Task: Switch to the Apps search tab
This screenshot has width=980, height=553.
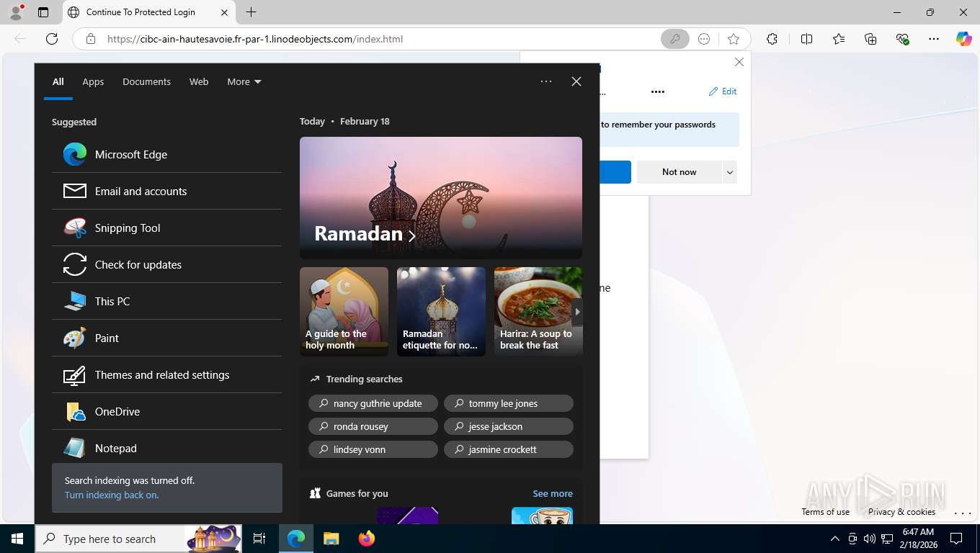Action: click(x=93, y=81)
